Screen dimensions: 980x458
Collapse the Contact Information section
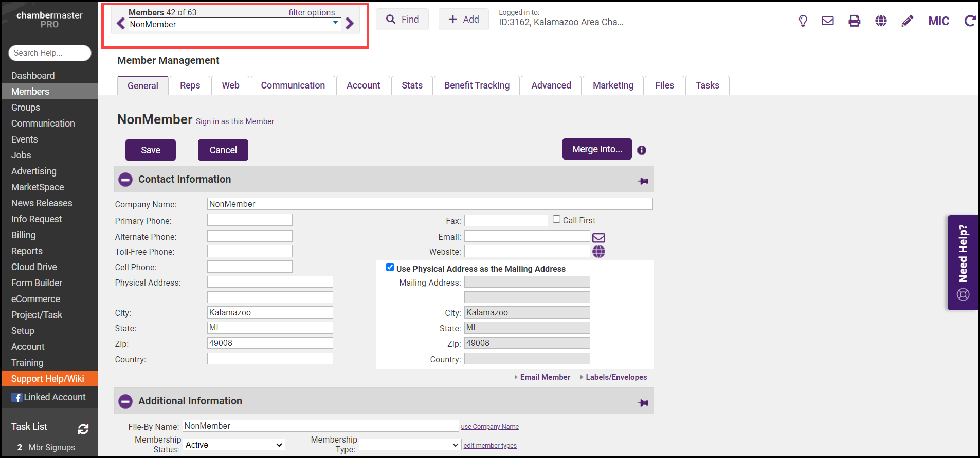click(x=125, y=180)
